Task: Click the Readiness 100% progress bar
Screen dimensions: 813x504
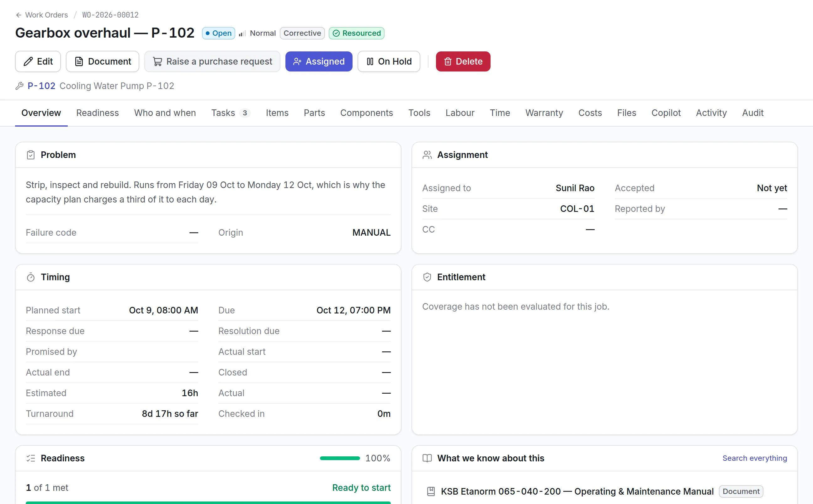Action: click(x=340, y=458)
